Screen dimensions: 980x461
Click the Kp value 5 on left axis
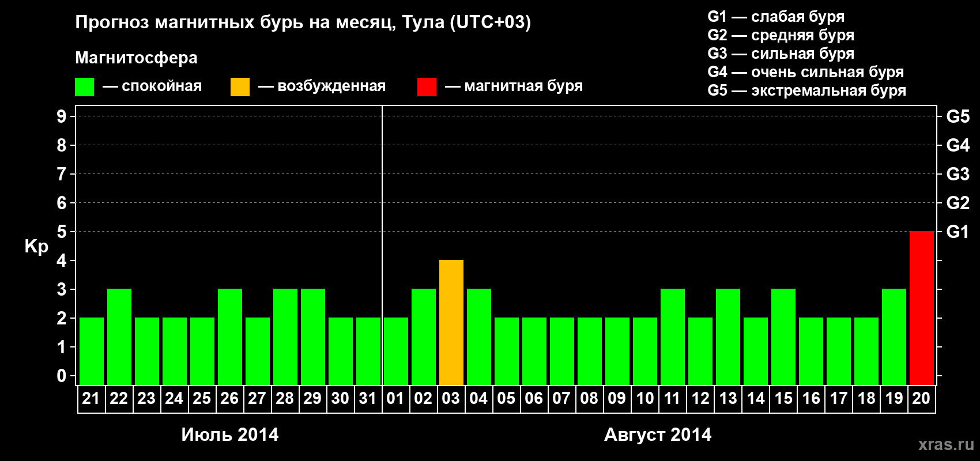(x=62, y=232)
